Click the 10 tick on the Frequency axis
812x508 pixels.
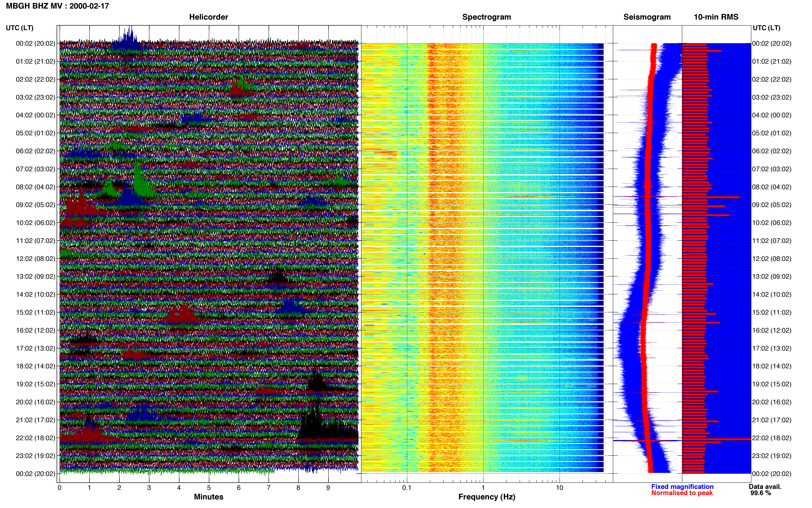coord(559,487)
